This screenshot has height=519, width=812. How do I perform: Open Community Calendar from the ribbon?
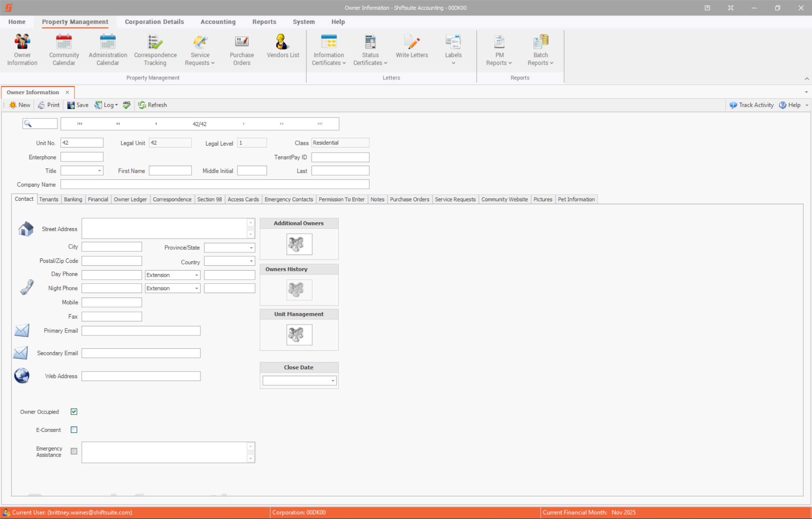point(64,49)
